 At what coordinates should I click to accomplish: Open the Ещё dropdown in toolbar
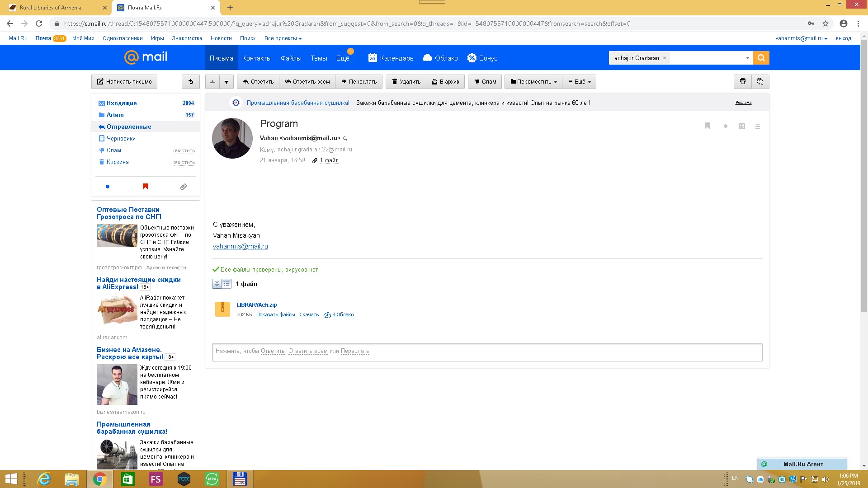tap(580, 82)
